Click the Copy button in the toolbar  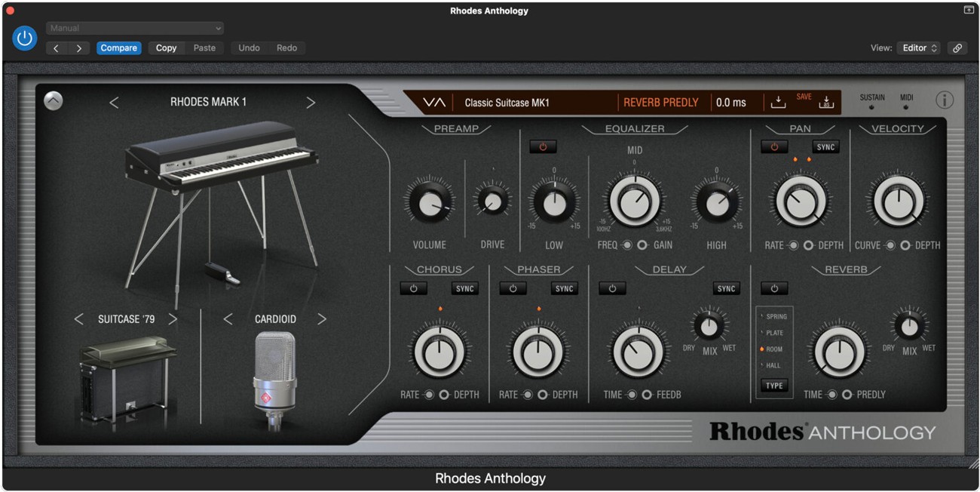165,48
